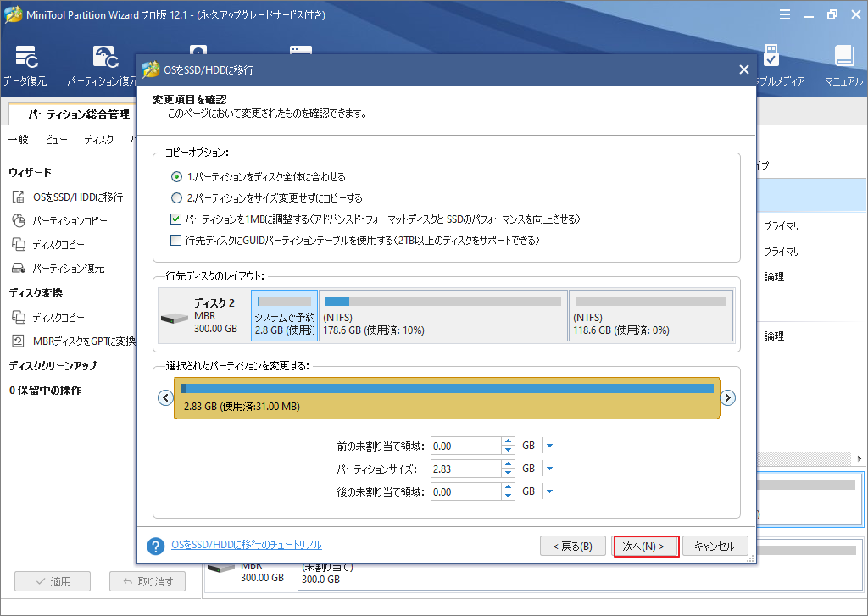The height and width of the screenshot is (616, 868).
Task: Click the question mark help icon
Action: [155, 546]
